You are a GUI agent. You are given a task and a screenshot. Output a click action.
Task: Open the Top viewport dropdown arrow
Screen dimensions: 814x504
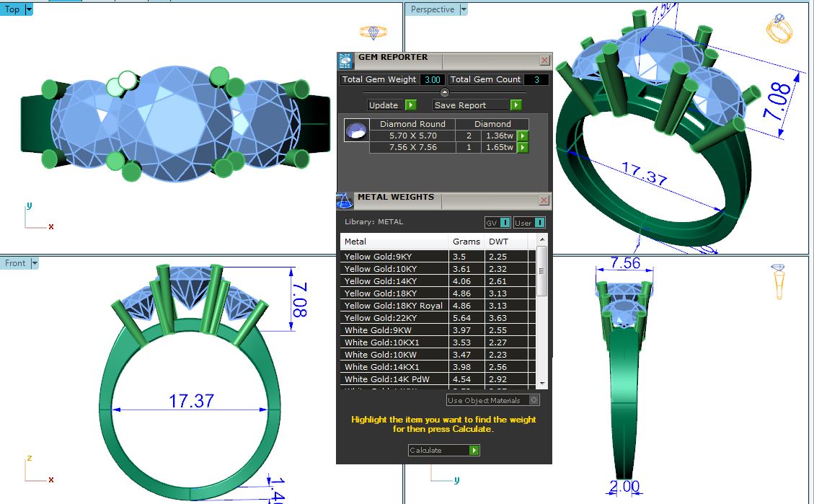click(x=29, y=10)
